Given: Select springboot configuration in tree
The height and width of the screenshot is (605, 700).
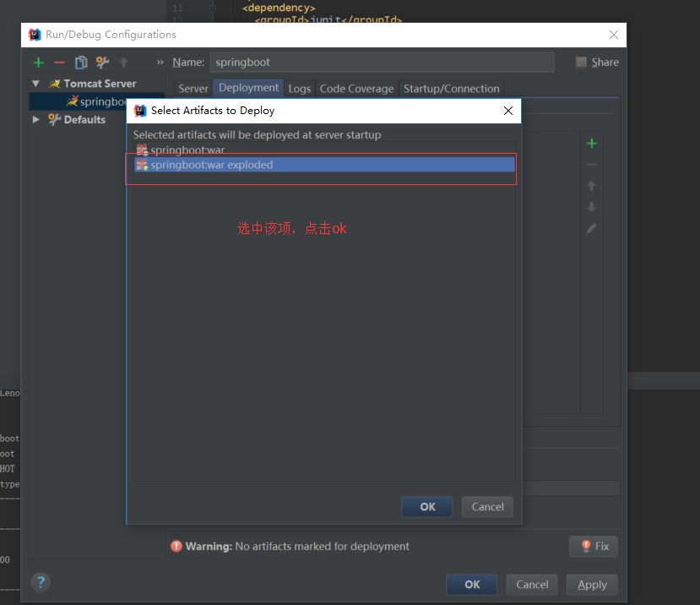Looking at the screenshot, I should click(x=97, y=101).
